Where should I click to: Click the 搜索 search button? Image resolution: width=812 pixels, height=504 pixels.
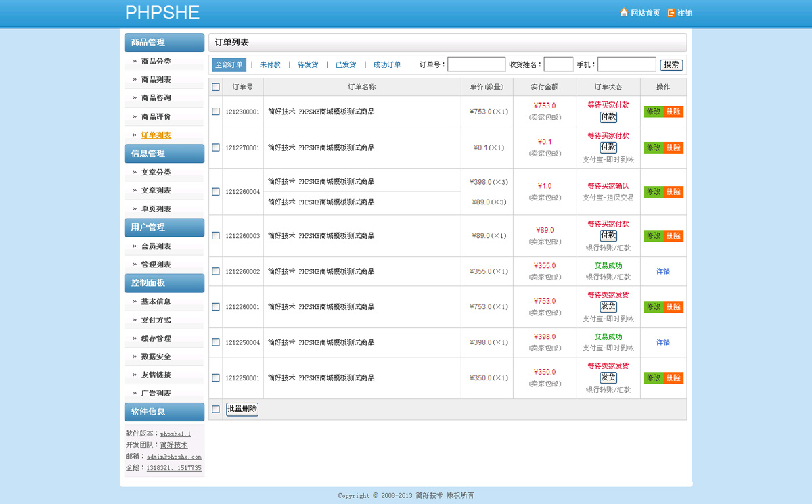pos(671,64)
